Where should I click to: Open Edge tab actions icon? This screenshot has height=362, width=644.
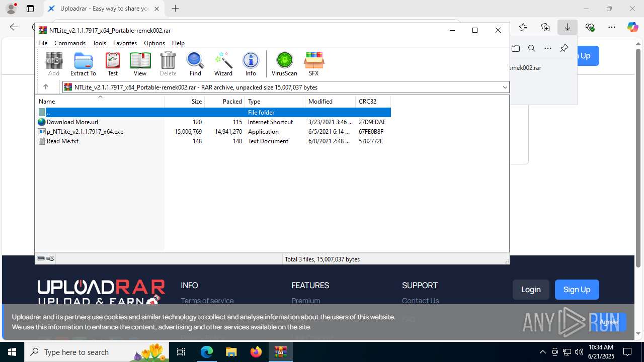pos(30,9)
